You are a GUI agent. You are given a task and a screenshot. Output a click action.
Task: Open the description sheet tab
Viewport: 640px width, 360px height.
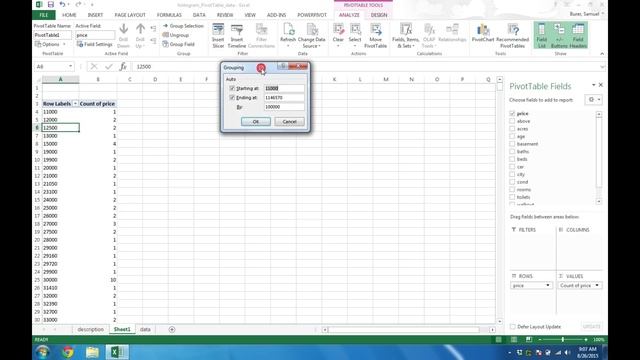pos(91,329)
